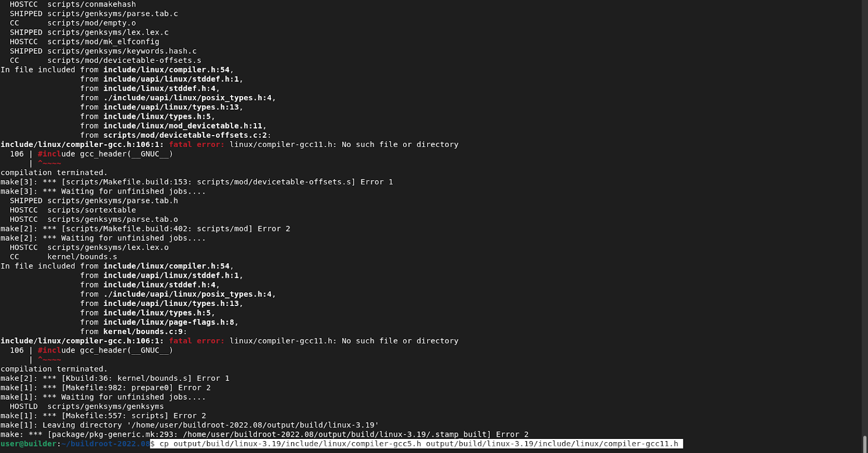Click the Makefile.build:402 scripts/mod Error 2 line
868x453 pixels.
pyautogui.click(x=145, y=229)
